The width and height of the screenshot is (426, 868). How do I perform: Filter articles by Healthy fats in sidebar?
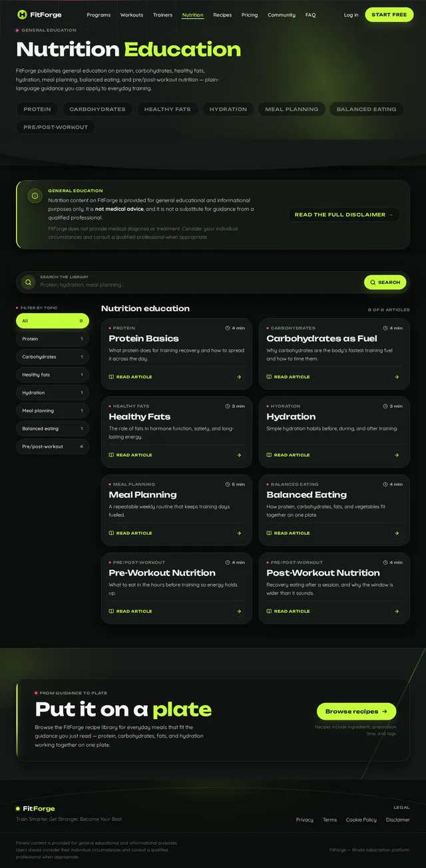53,374
